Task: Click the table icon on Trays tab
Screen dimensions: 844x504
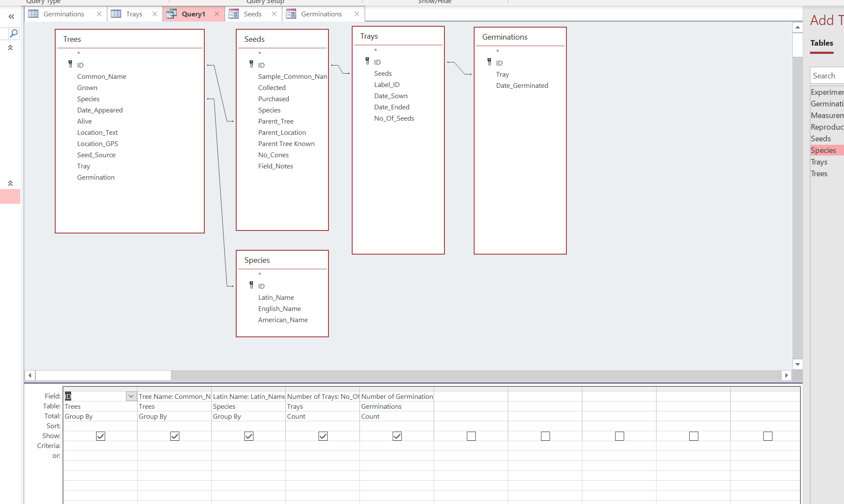Action: click(x=116, y=14)
